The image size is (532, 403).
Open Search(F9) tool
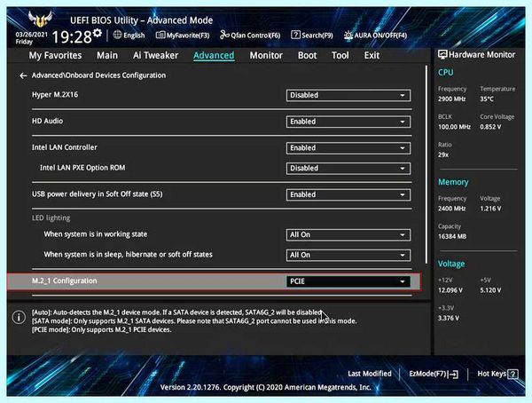pyautogui.click(x=312, y=36)
